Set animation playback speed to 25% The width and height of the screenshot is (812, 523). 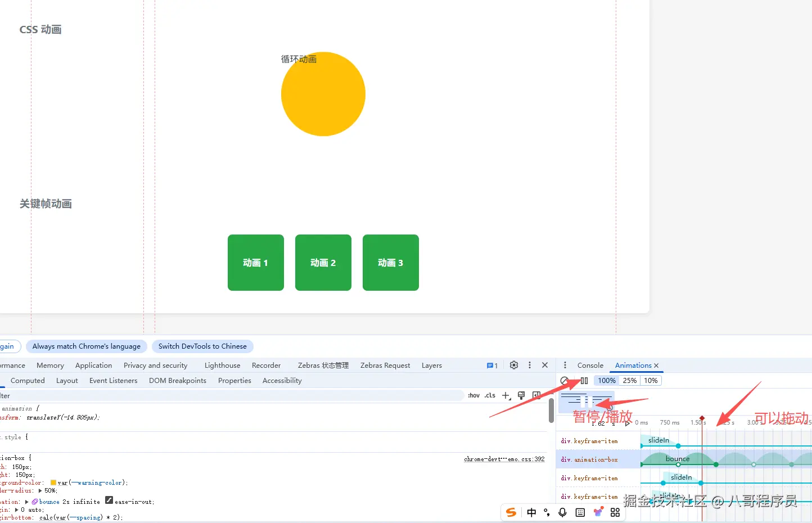[x=629, y=380]
